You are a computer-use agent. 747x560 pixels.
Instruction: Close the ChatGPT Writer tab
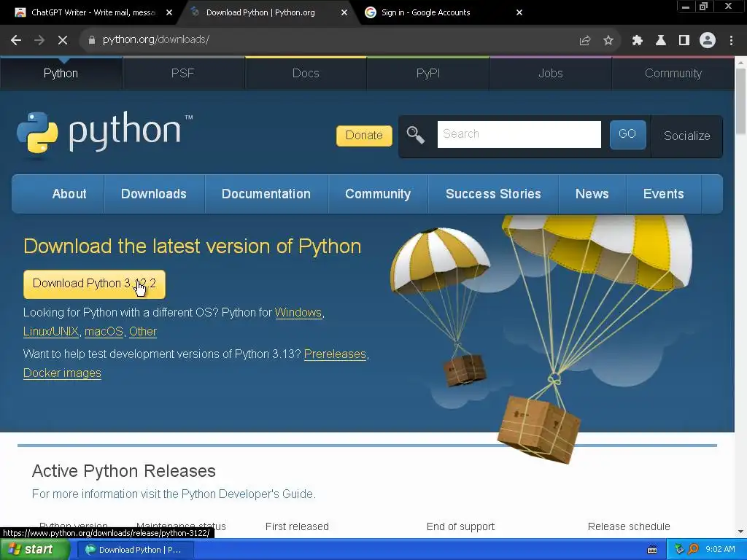coord(169,13)
